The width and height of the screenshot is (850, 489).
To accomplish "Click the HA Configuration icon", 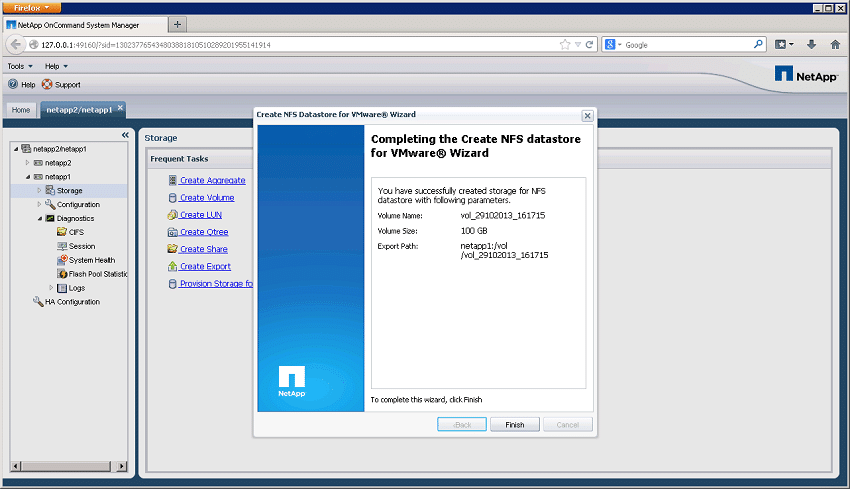I will tap(38, 301).
